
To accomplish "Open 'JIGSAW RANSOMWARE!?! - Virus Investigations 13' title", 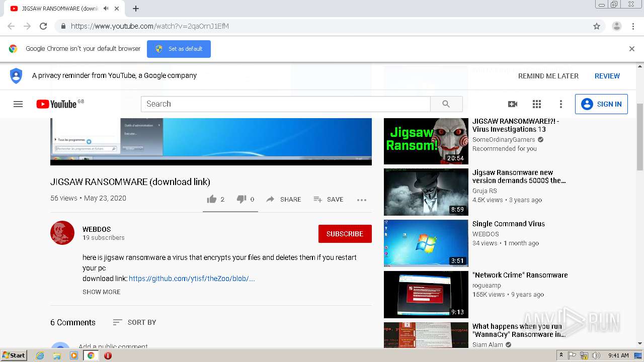I will pyautogui.click(x=516, y=125).
